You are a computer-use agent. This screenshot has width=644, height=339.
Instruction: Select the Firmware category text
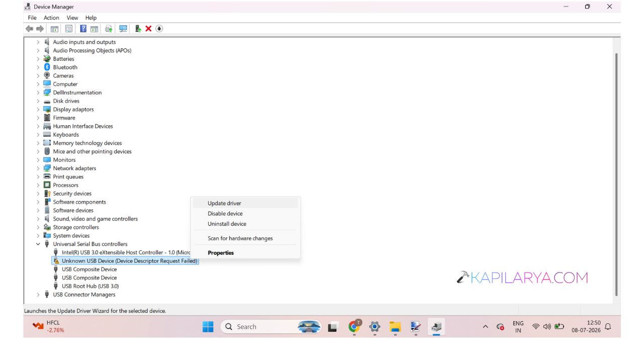click(64, 118)
